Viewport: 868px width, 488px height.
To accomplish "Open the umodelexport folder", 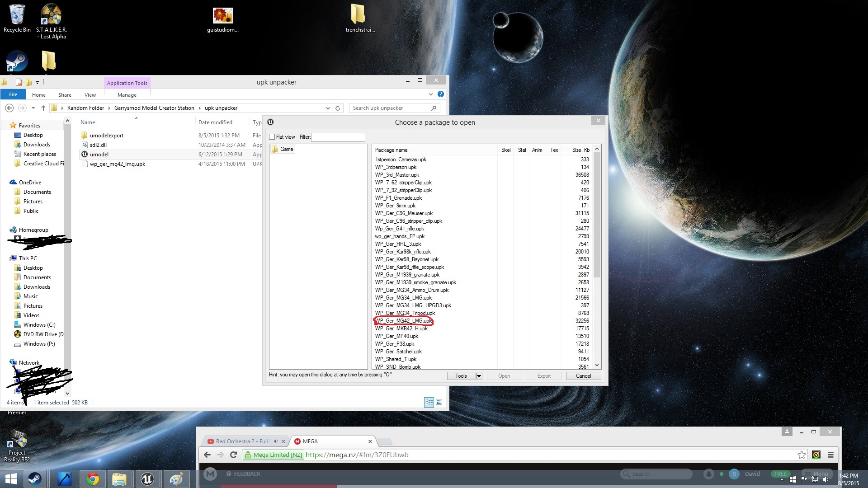I will (x=106, y=136).
